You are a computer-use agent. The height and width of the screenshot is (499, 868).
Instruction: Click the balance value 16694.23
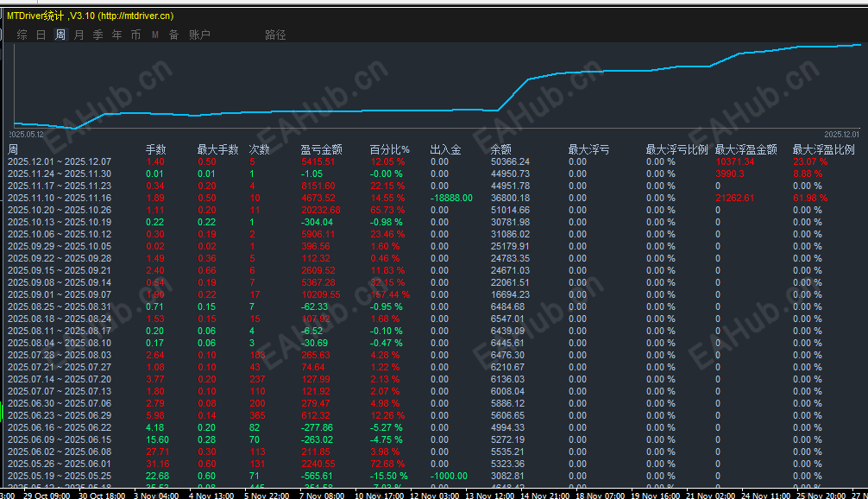pyautogui.click(x=511, y=294)
